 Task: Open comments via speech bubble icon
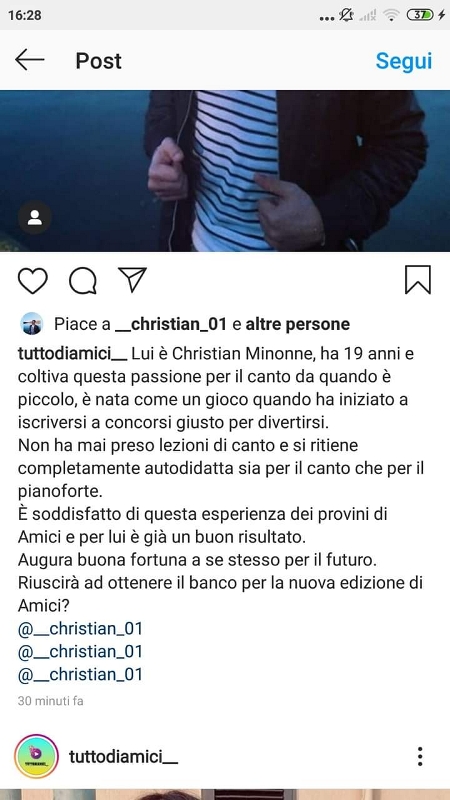[83, 280]
